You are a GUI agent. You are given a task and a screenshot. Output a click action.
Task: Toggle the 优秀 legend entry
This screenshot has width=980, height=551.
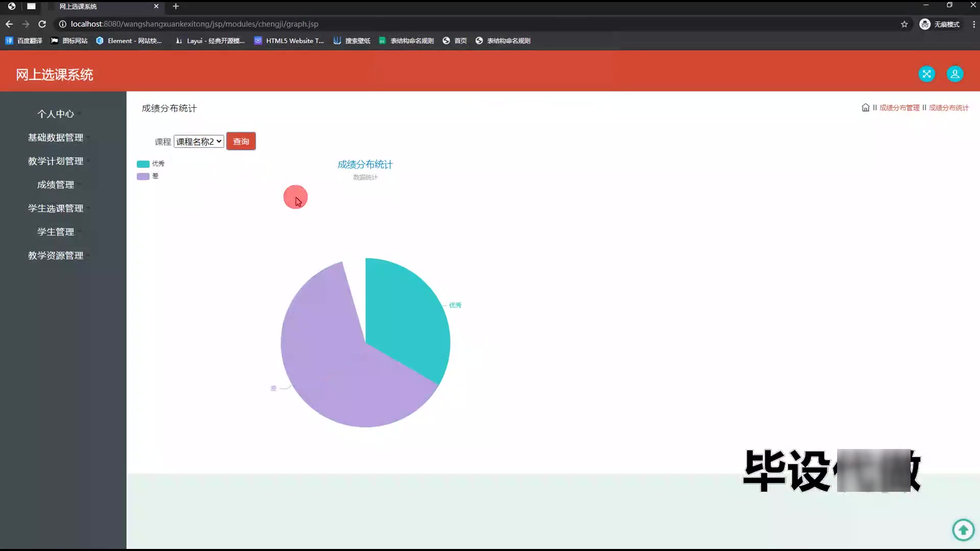pos(151,164)
